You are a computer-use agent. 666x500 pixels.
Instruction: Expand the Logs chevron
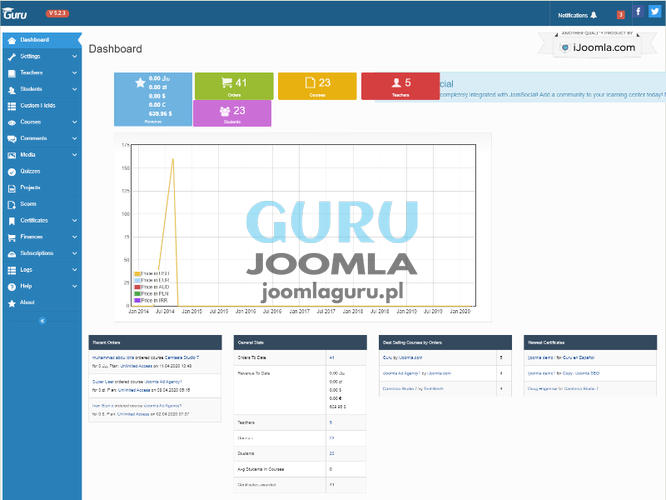pyautogui.click(x=75, y=270)
